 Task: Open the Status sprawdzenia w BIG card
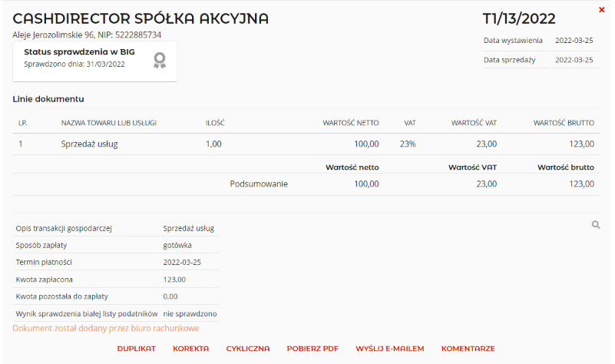pyautogui.click(x=94, y=61)
